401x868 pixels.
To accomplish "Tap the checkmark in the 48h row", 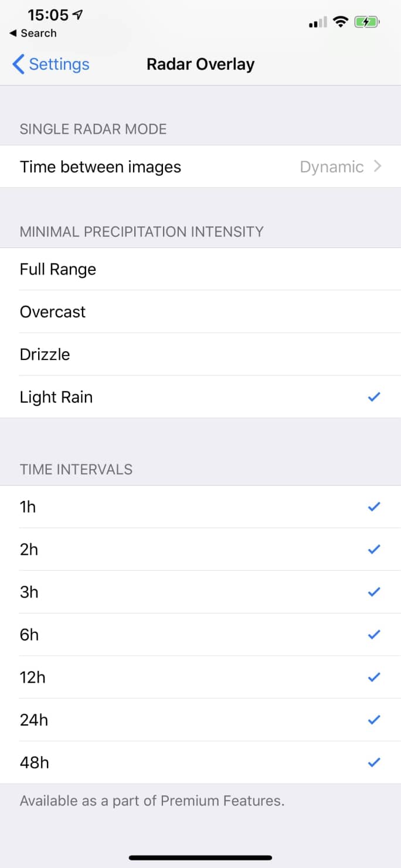I will coord(374,762).
